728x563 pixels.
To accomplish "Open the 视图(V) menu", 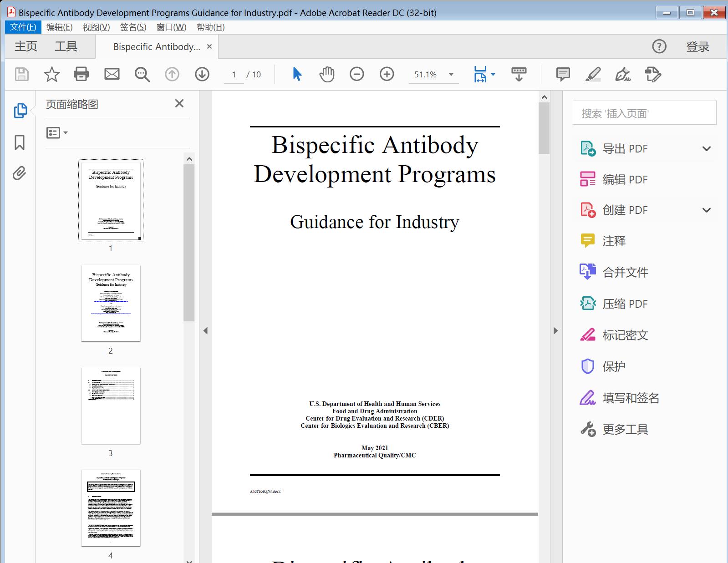I will click(x=96, y=27).
